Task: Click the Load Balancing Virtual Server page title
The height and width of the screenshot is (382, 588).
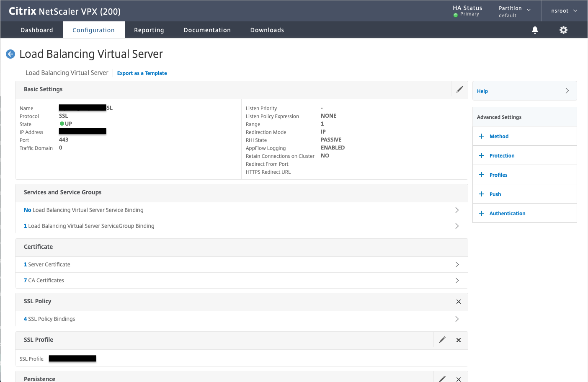Action: 91,54
